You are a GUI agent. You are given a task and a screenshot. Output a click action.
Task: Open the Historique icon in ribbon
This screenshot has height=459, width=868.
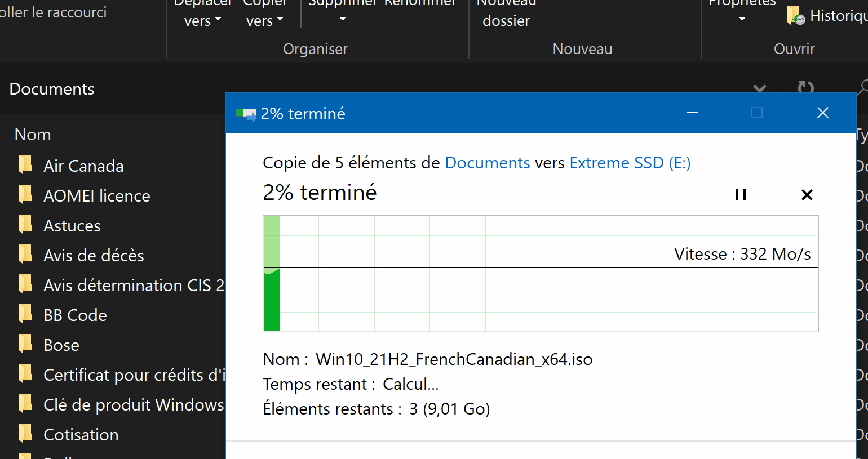[796, 16]
